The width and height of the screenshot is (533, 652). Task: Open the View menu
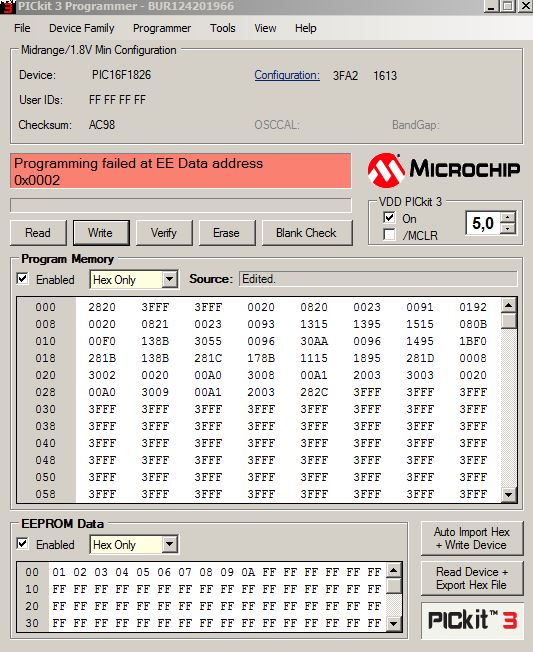pos(265,28)
